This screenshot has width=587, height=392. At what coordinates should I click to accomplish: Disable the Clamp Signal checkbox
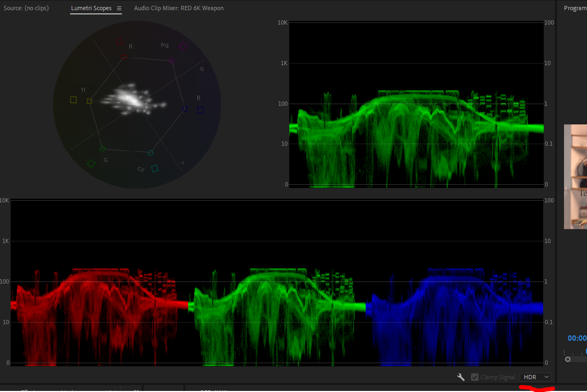tap(474, 377)
